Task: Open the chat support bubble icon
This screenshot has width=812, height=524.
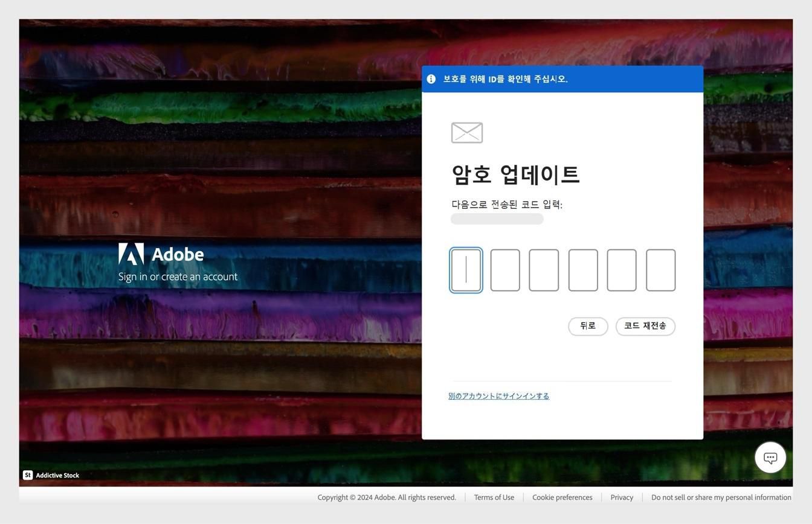Action: 770,457
